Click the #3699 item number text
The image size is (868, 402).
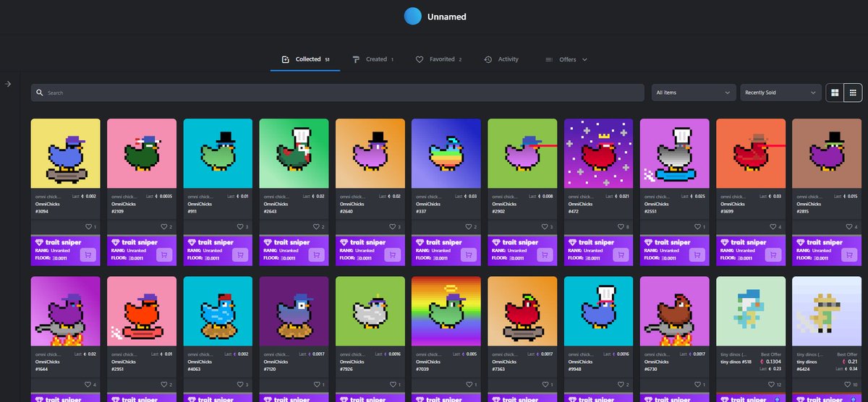pos(727,212)
